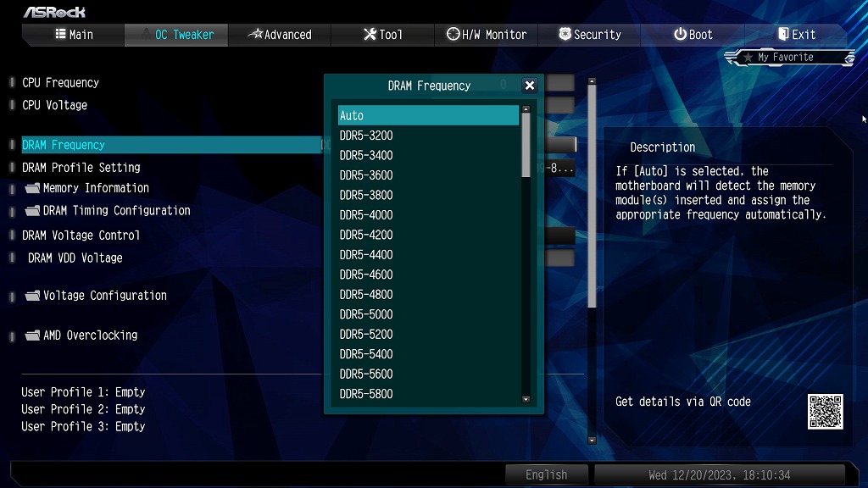The height and width of the screenshot is (488, 868).
Task: Click dropdown list scroll down arrow
Action: [x=526, y=399]
